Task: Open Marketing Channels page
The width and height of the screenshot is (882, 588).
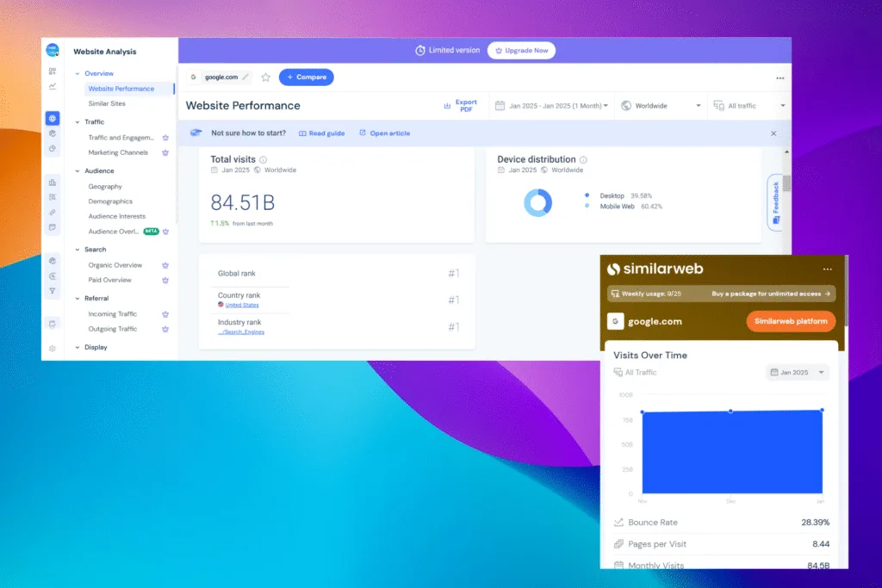Action: tap(118, 152)
